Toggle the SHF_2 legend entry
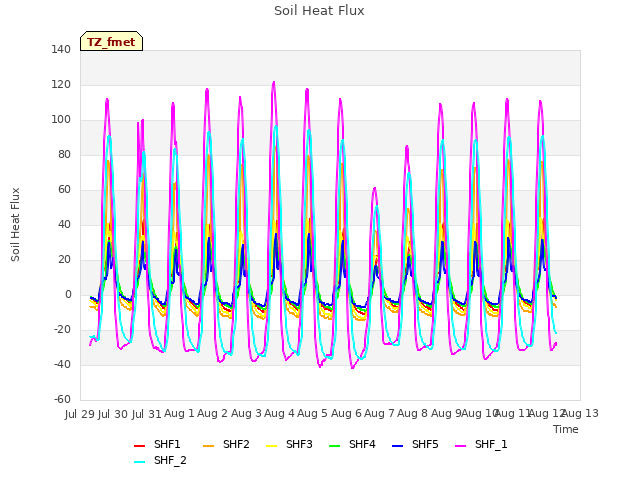 pos(160,460)
